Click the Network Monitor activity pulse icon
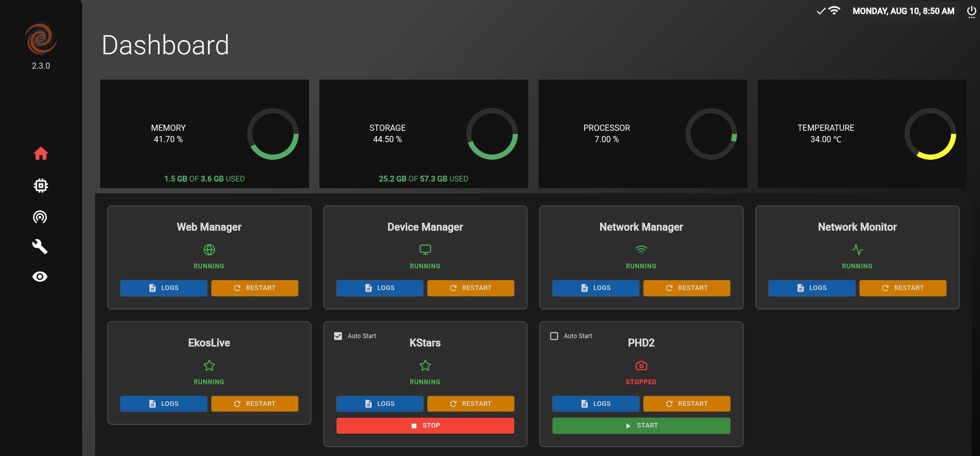The width and height of the screenshot is (980, 456). pos(857,250)
